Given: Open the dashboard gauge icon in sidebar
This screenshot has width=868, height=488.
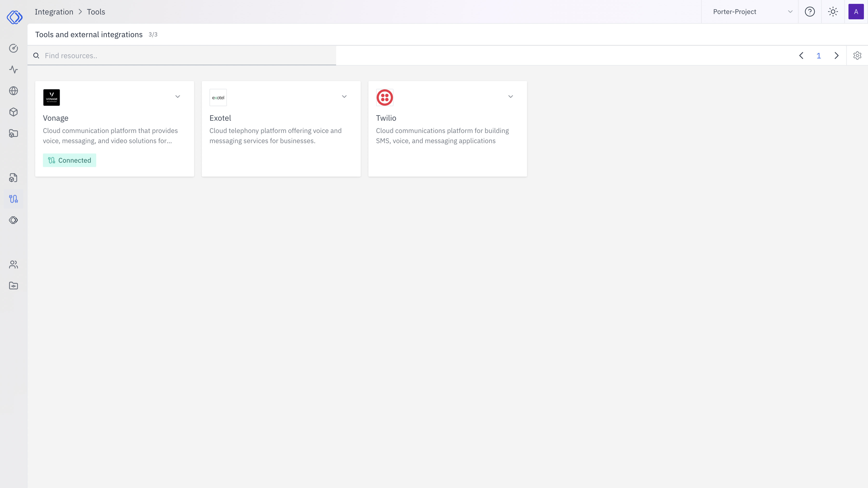Looking at the screenshot, I should (14, 48).
